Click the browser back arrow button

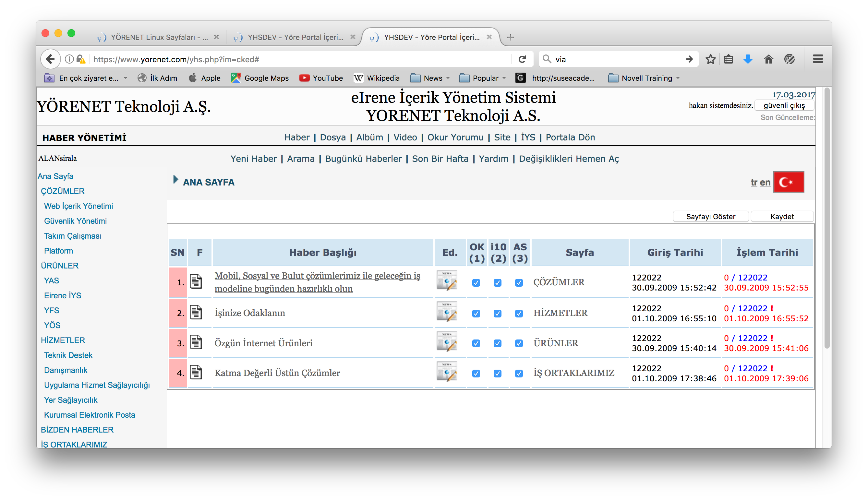50,59
